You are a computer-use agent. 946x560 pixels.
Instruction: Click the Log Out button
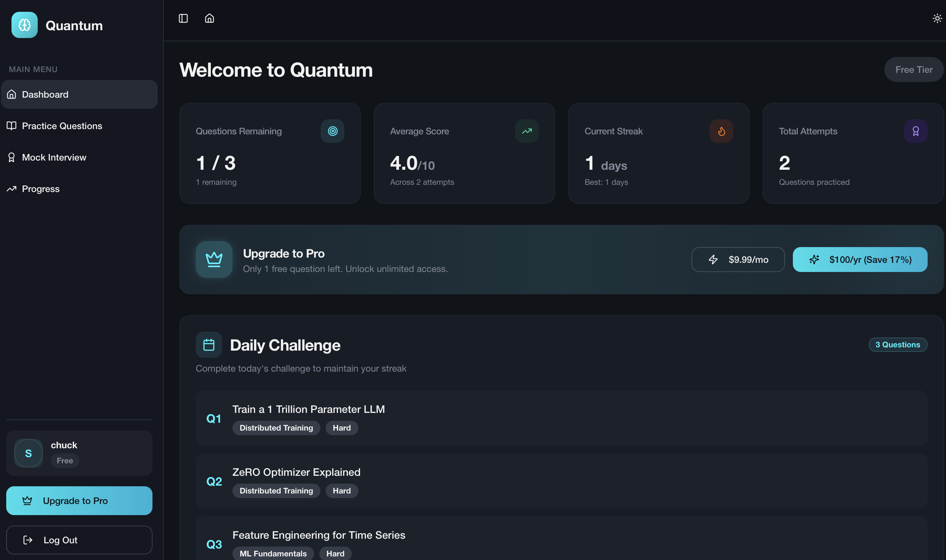[79, 540]
